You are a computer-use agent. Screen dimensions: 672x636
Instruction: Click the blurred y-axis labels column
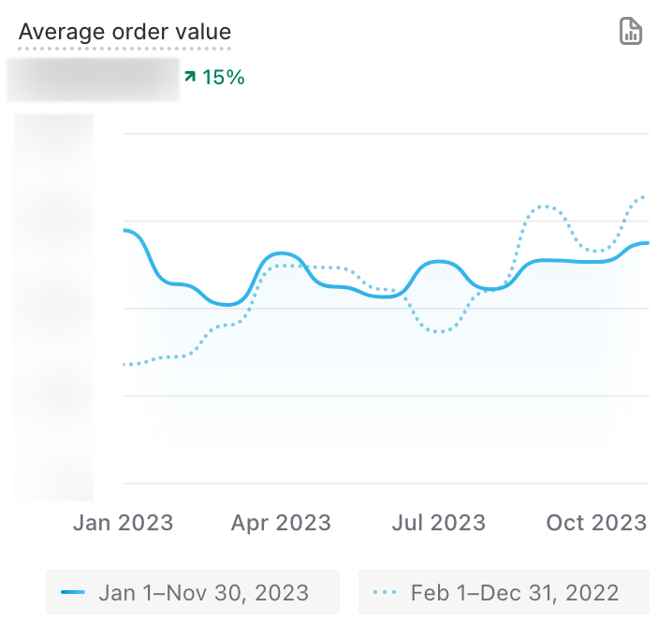tap(54, 307)
